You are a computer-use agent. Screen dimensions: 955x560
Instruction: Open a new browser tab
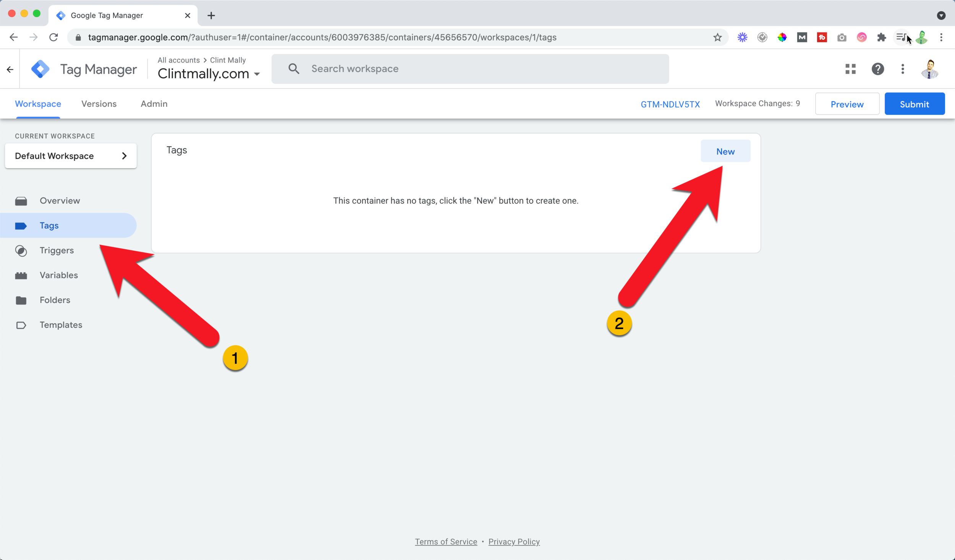(211, 16)
